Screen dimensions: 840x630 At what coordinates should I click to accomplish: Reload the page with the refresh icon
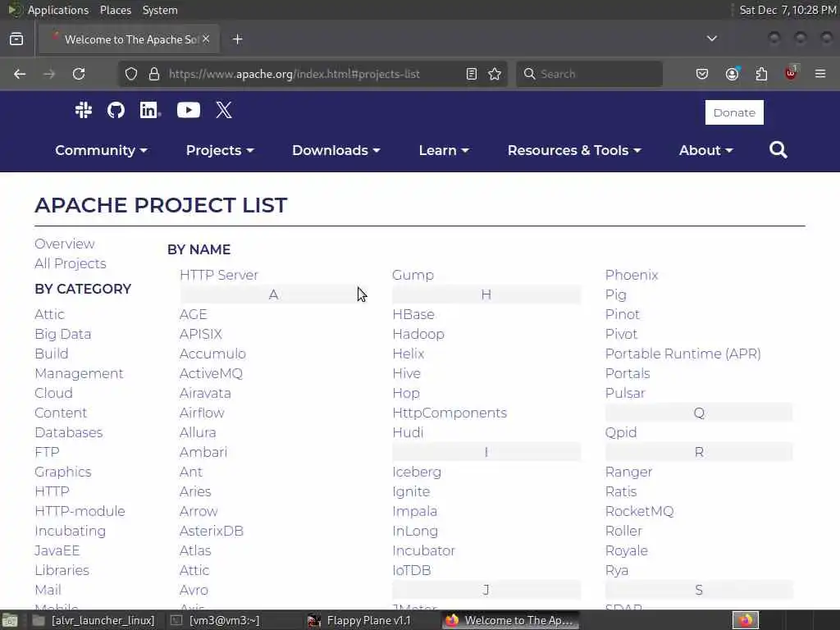(x=79, y=74)
